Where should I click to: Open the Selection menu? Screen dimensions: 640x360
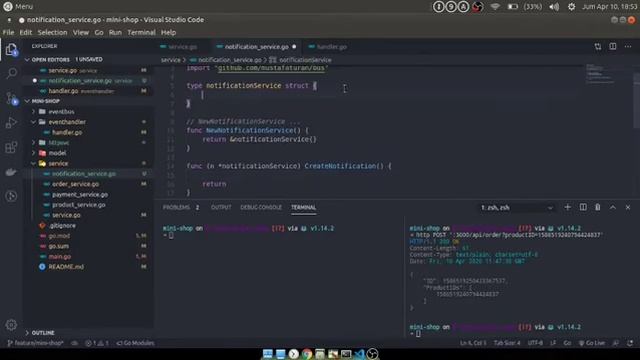point(52,32)
